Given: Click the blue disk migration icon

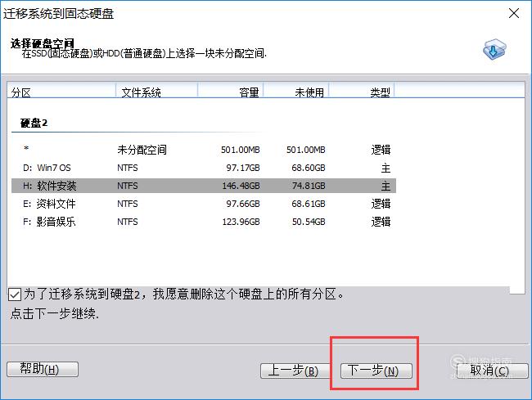Looking at the screenshot, I should (x=494, y=50).
